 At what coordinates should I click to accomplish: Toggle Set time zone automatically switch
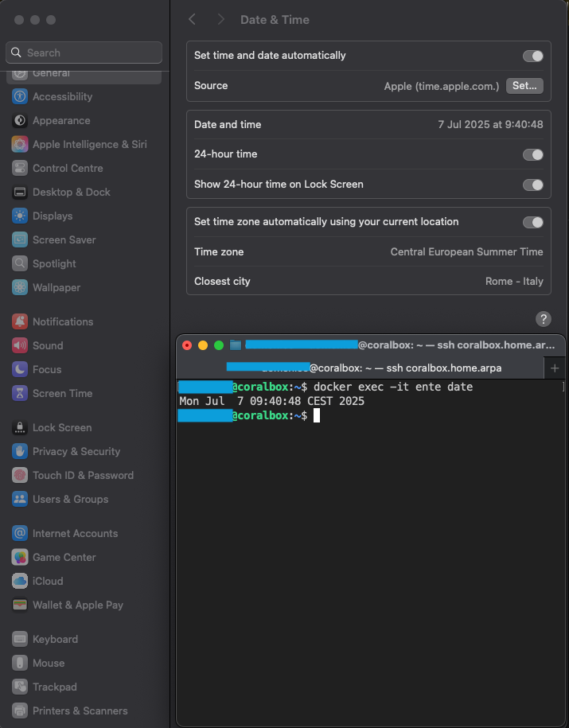532,223
